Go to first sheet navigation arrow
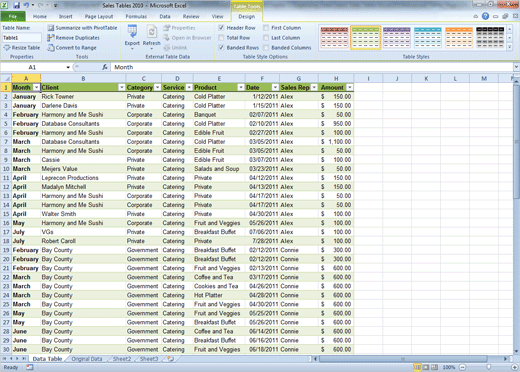The image size is (520, 372). 4,359
